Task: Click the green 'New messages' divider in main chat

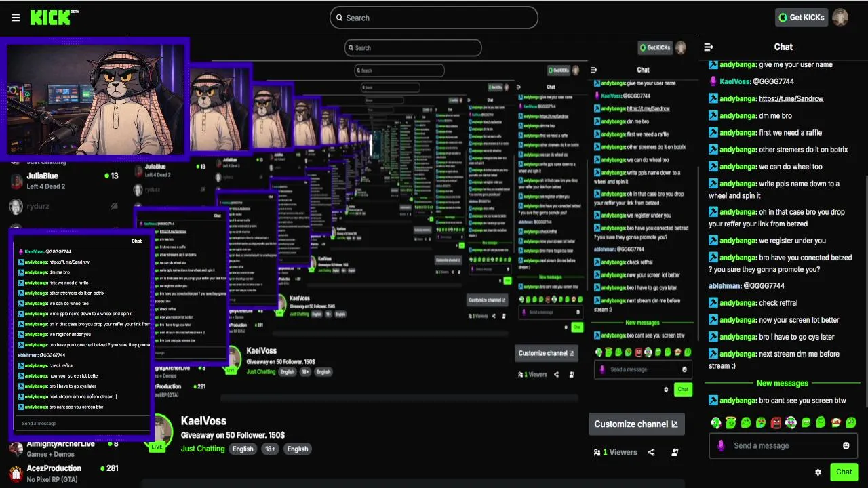Action: click(x=783, y=384)
